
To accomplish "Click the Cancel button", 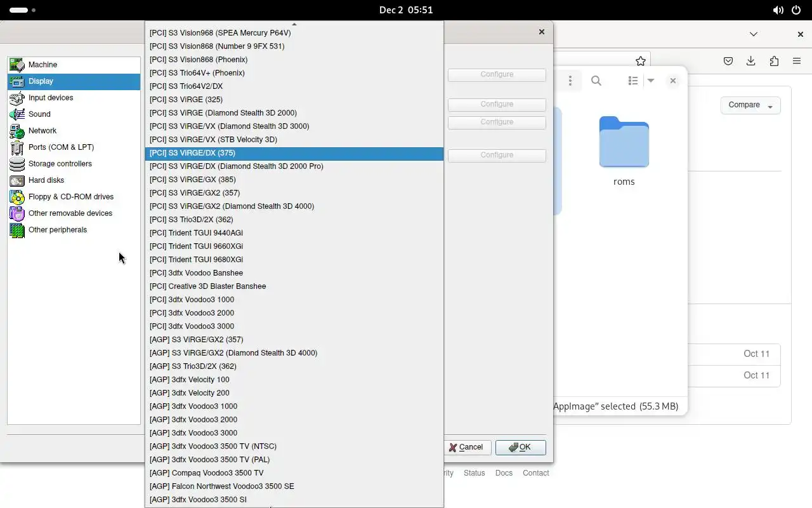I will 466,447.
